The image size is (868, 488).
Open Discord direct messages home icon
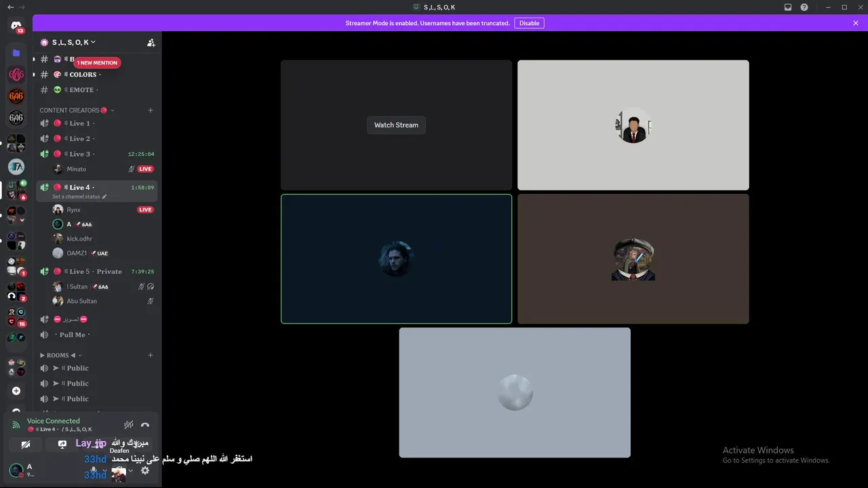(x=16, y=26)
